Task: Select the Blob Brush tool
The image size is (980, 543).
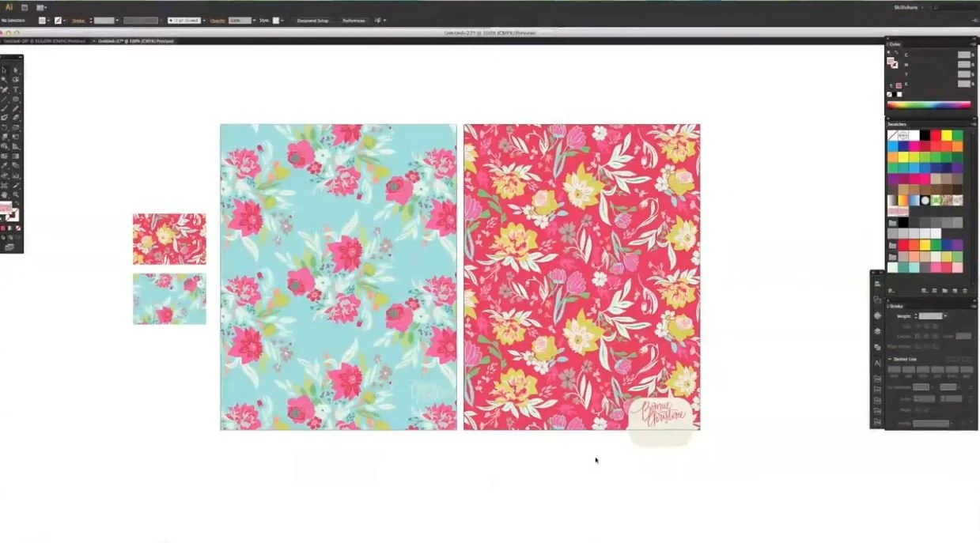Action: 4,117
